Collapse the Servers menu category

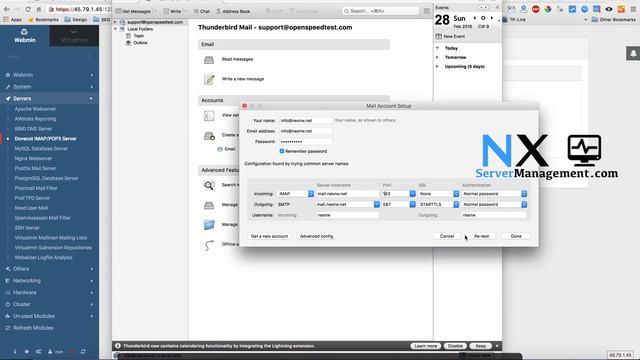click(49, 99)
